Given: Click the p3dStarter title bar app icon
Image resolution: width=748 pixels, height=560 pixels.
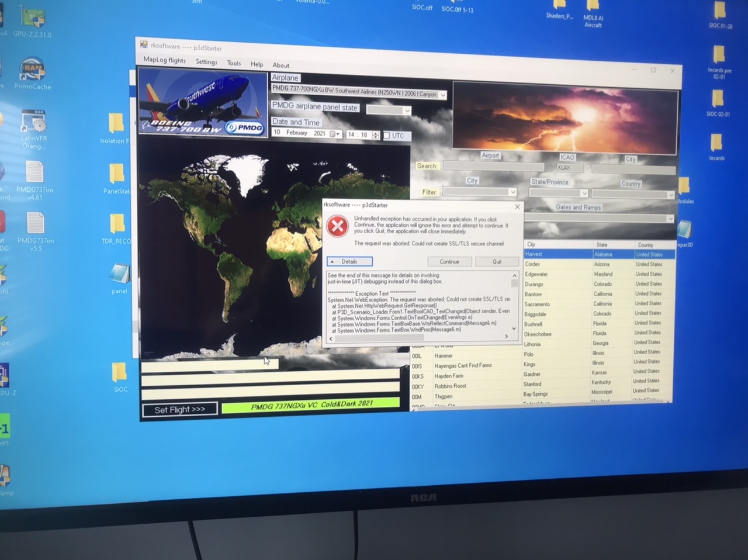Looking at the screenshot, I should pyautogui.click(x=144, y=44).
